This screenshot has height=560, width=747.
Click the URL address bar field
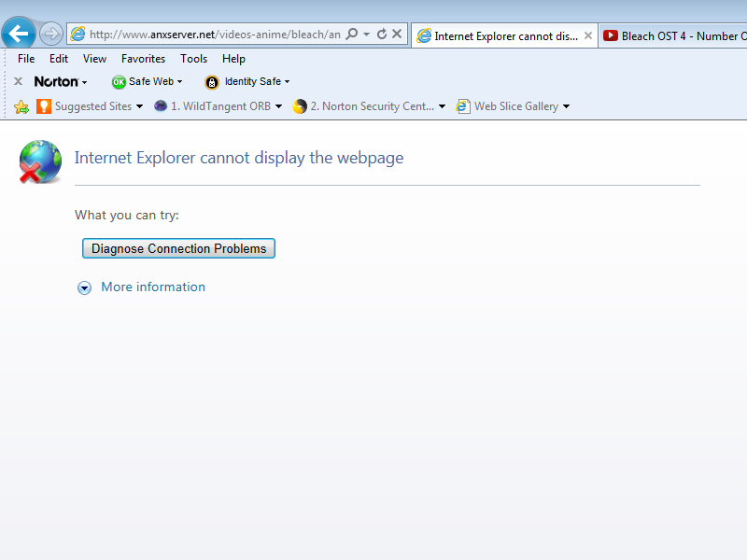[x=215, y=35]
